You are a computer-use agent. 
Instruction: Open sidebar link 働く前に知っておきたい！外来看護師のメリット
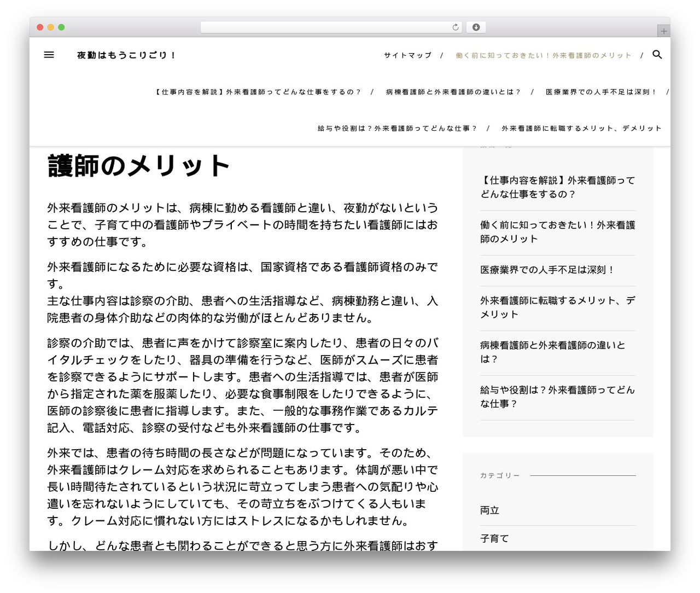click(x=558, y=232)
